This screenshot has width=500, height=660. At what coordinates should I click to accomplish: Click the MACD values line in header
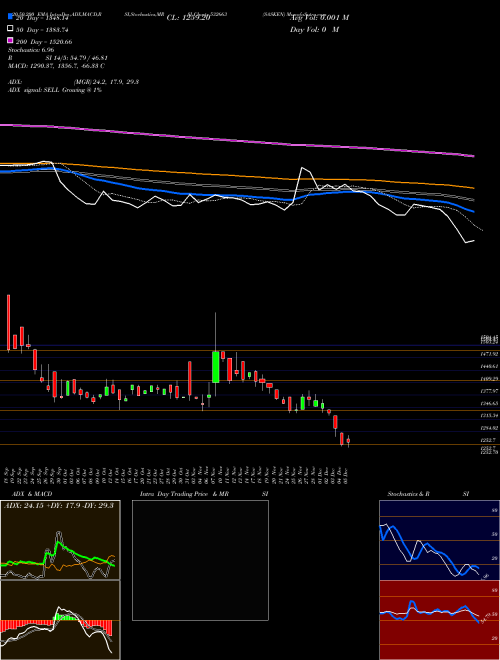tap(56, 66)
